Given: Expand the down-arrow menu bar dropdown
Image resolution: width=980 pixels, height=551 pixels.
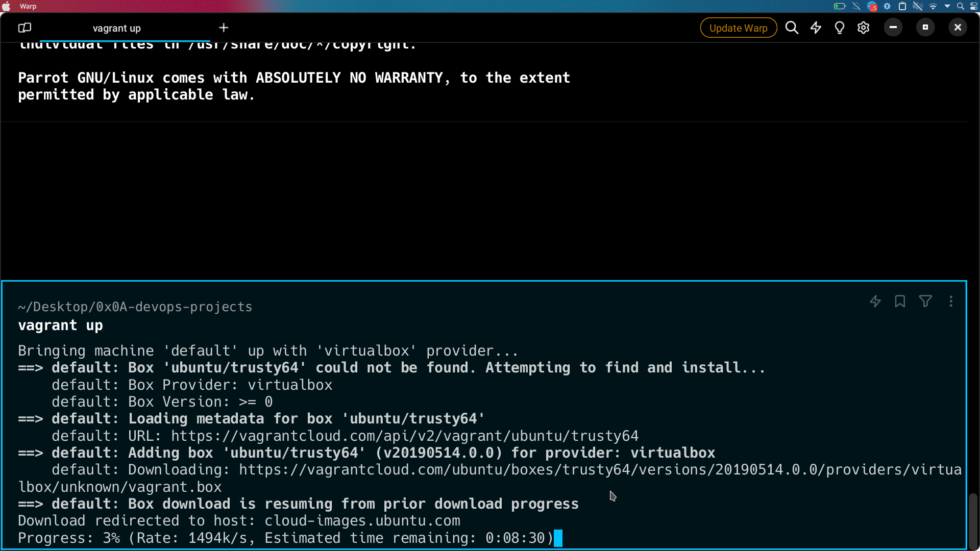Looking at the screenshot, I should coord(947,6).
